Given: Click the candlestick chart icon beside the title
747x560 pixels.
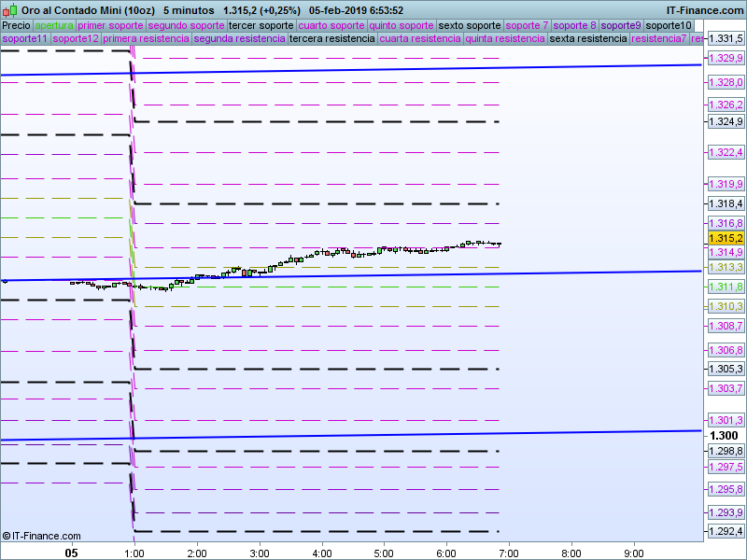Looking at the screenshot, I should 9,10.
